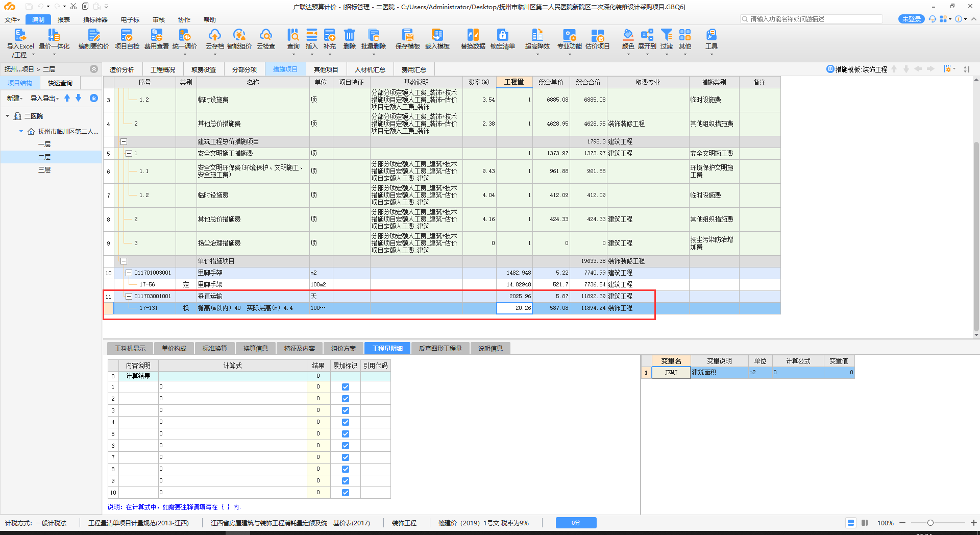Collapse the 单价措施项目 group

coord(124,261)
